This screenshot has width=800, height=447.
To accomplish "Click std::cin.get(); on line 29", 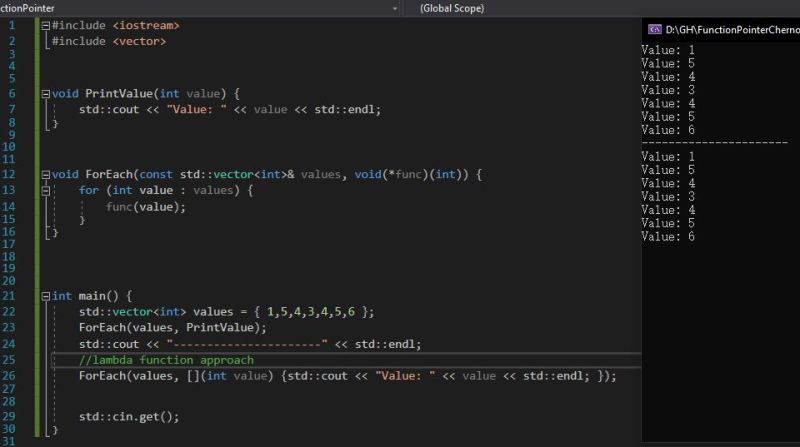I will (x=129, y=417).
